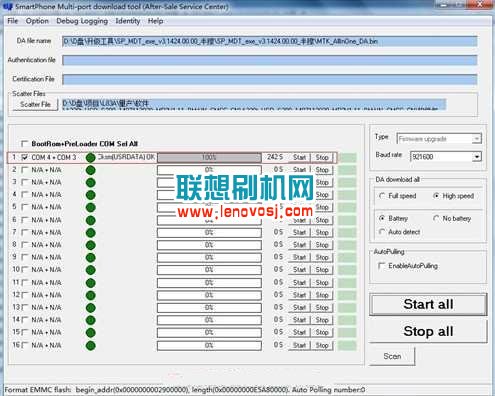Click Start button for row 12
The image size is (495, 396).
click(299, 295)
